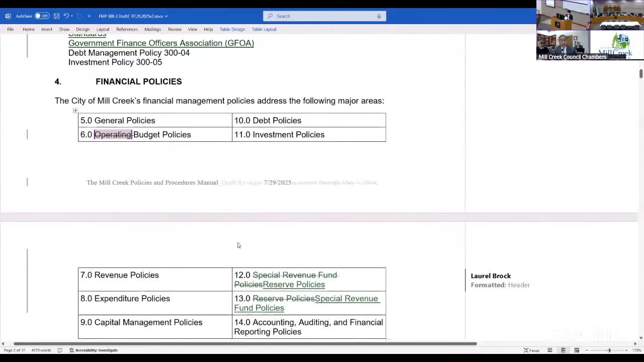Click the 'FINANCIAL POLICIES' heading
The image size is (644, 362).
pyautogui.click(x=139, y=81)
